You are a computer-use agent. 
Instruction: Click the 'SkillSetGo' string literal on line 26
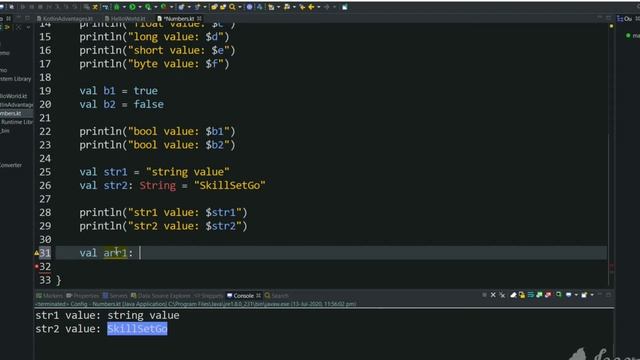pos(230,186)
